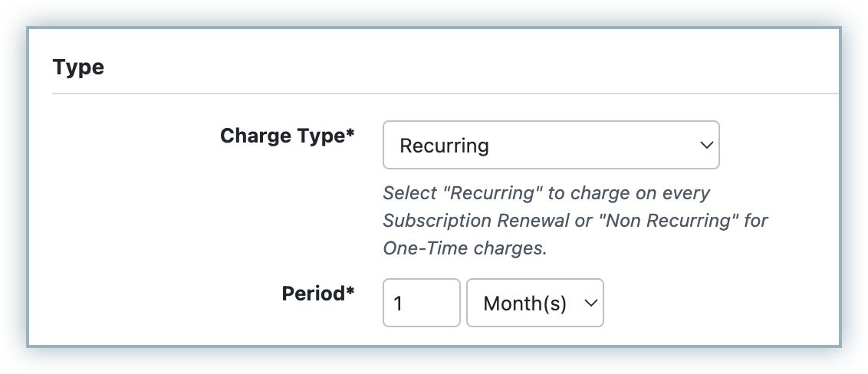This screenshot has width=868, height=374.
Task: Click the "Charge Type*" field label
Action: [282, 136]
